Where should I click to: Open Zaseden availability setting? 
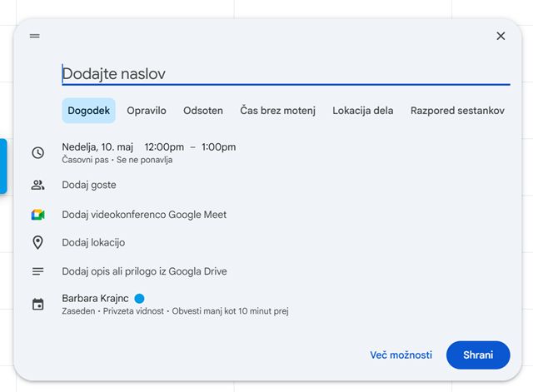tap(78, 311)
